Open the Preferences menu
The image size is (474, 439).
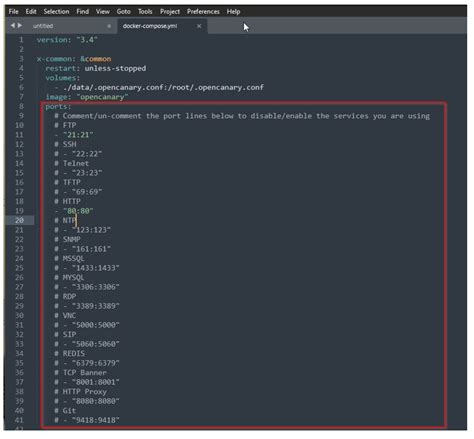pos(203,12)
